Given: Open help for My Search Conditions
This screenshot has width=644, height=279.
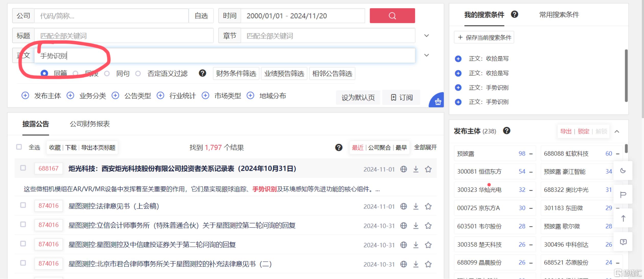Looking at the screenshot, I should [x=514, y=14].
